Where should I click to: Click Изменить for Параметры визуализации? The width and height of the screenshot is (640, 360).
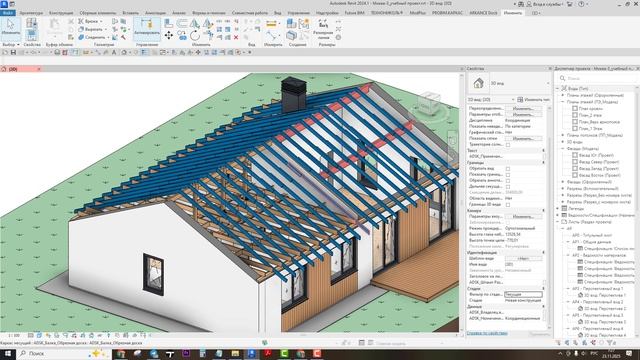pyautogui.click(x=523, y=216)
